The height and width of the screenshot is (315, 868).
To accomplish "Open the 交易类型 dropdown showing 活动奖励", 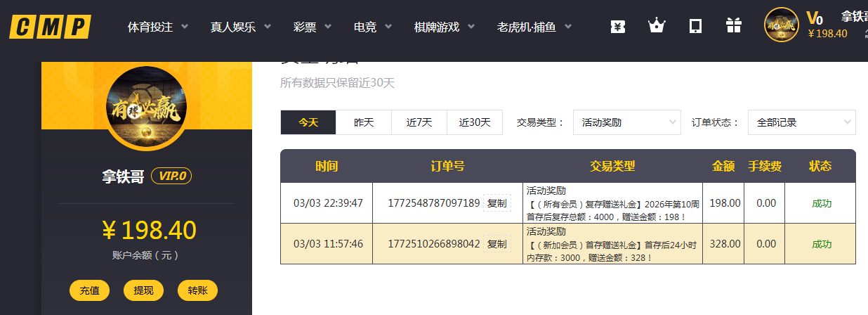I will click(626, 122).
